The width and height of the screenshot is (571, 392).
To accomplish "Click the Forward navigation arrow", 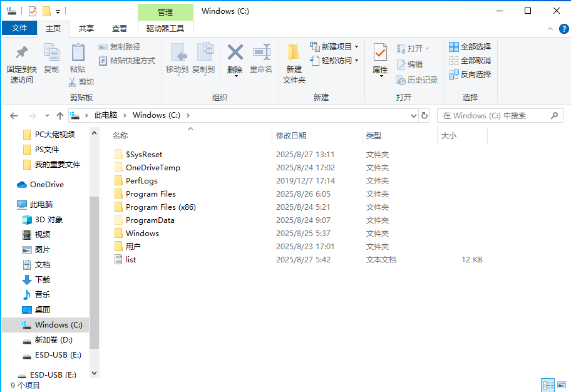I will click(33, 116).
